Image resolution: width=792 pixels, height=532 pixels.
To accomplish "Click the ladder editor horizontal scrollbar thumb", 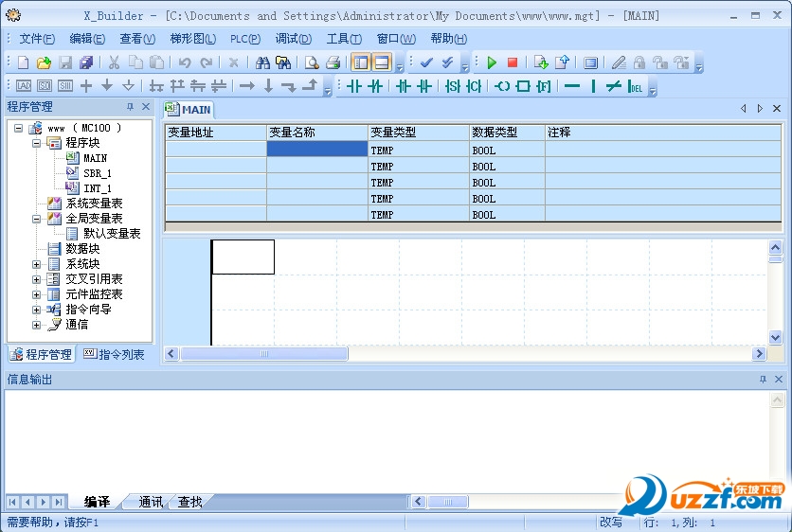I will point(264,354).
